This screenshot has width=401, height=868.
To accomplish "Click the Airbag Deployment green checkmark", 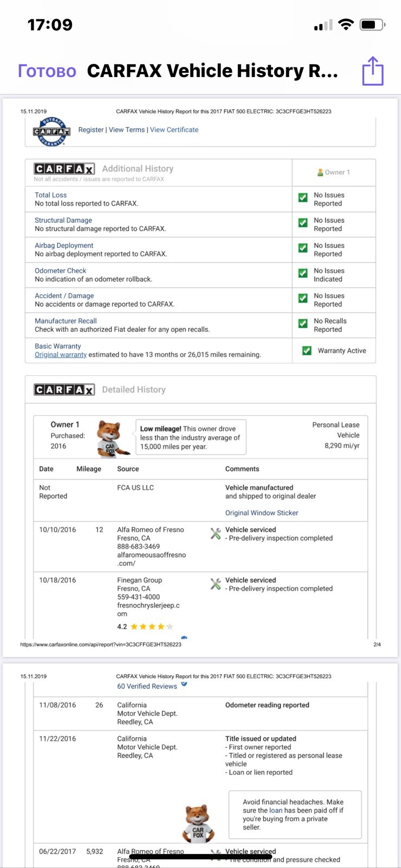I will 303,248.
